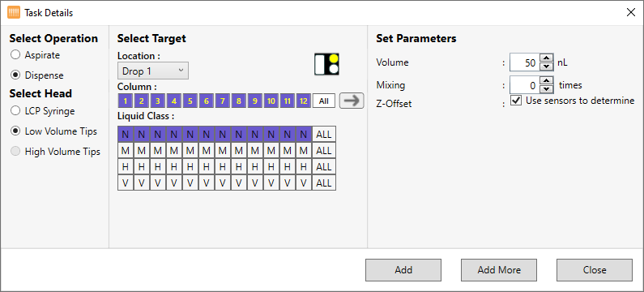Select the LCP Syringe head
The width and height of the screenshot is (644, 292).
pyautogui.click(x=43, y=110)
